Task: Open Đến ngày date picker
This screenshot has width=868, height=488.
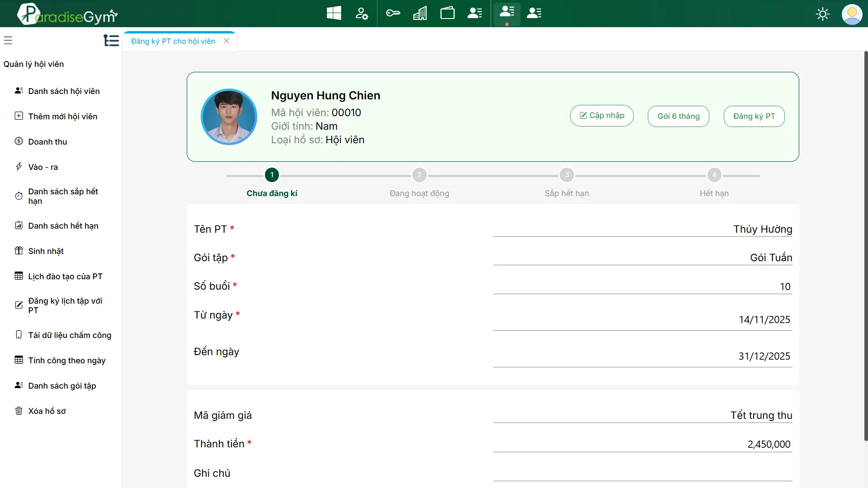Action: (x=642, y=356)
